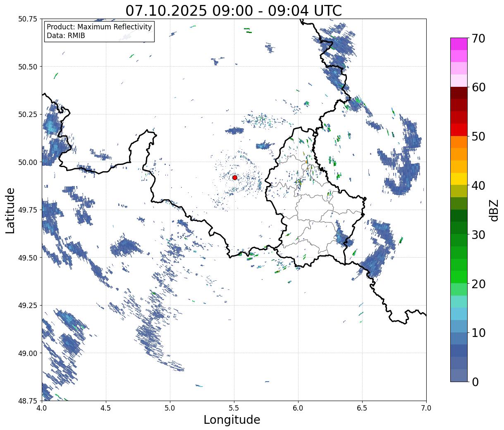This screenshot has width=504, height=430.
Task: Click the plot title '07.10.2025 09:00 - 09:04 UTC'
Action: [234, 10]
